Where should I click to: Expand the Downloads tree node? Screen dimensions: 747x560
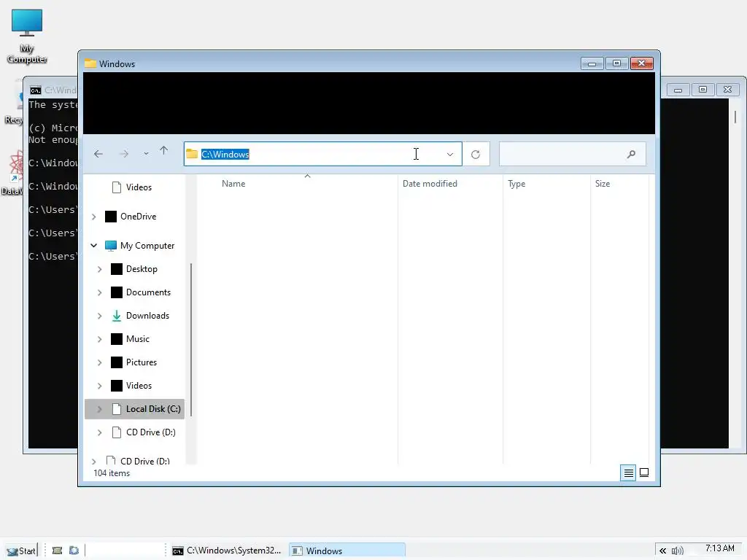click(x=99, y=316)
